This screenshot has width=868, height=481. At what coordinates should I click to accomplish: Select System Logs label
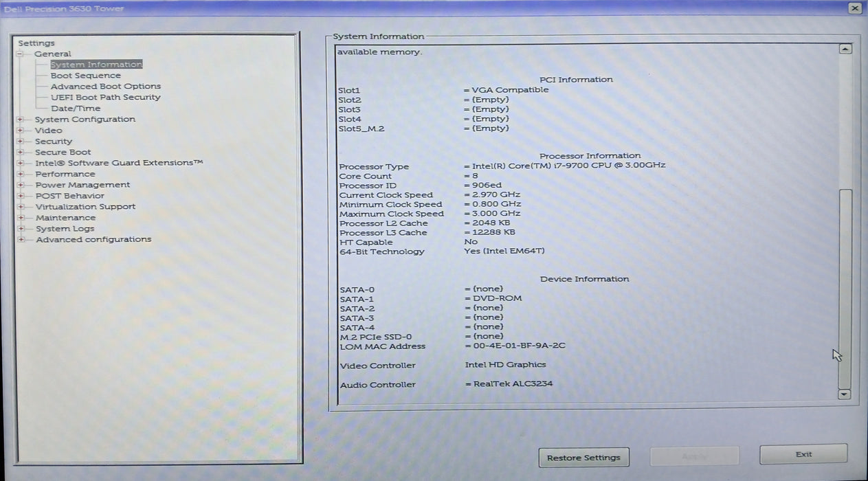(x=65, y=229)
